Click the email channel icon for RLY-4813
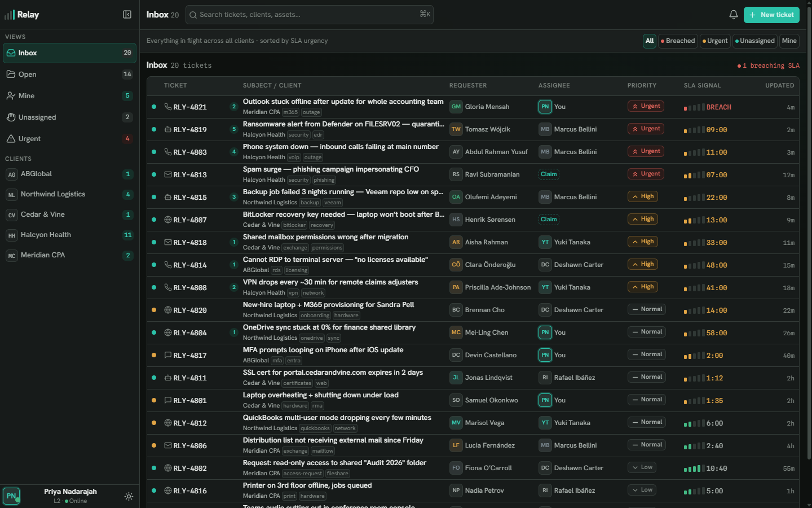 point(168,174)
